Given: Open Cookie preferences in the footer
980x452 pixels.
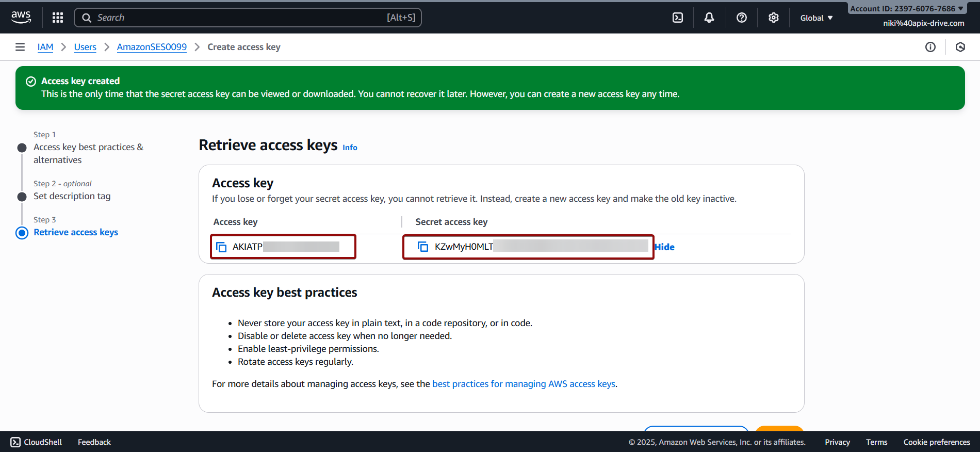Looking at the screenshot, I should (937, 442).
